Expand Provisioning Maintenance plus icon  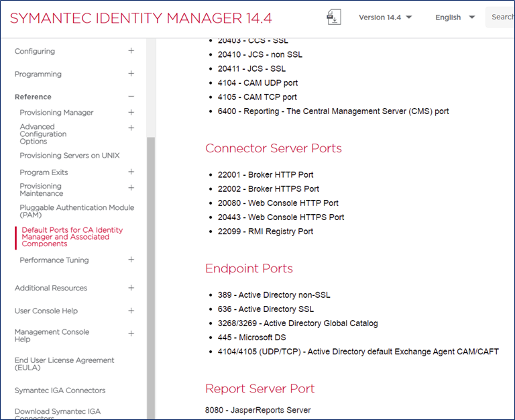[131, 188]
